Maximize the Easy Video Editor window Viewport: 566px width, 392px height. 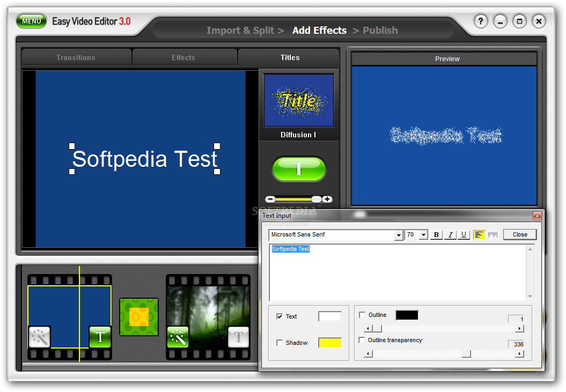(x=519, y=21)
